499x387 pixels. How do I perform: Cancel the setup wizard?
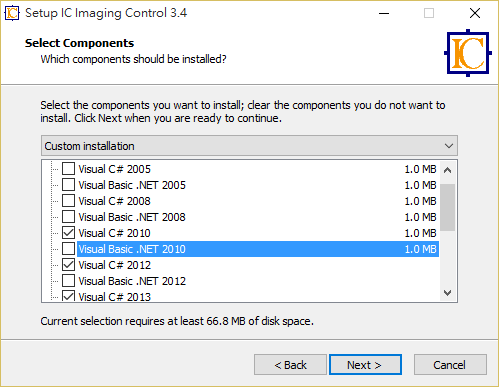450,365
